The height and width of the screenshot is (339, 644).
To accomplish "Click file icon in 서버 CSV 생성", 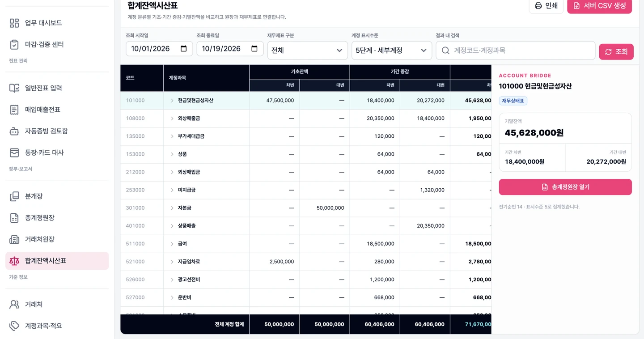I will pyautogui.click(x=576, y=6).
